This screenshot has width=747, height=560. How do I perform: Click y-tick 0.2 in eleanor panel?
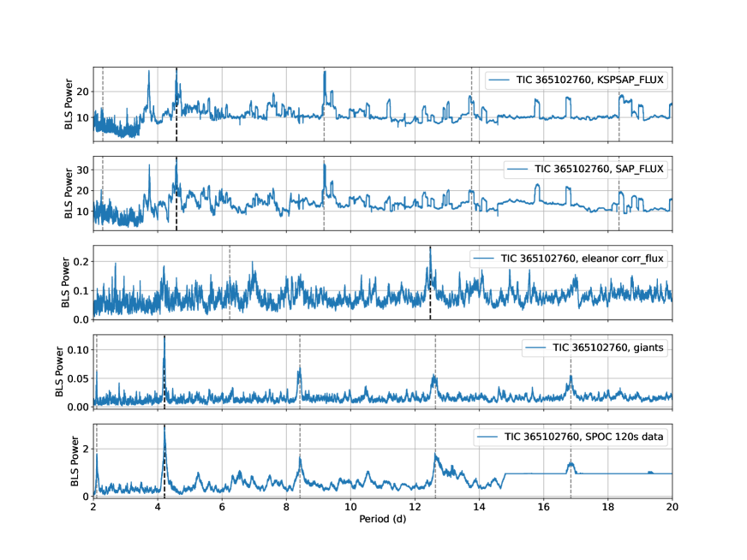(x=81, y=262)
